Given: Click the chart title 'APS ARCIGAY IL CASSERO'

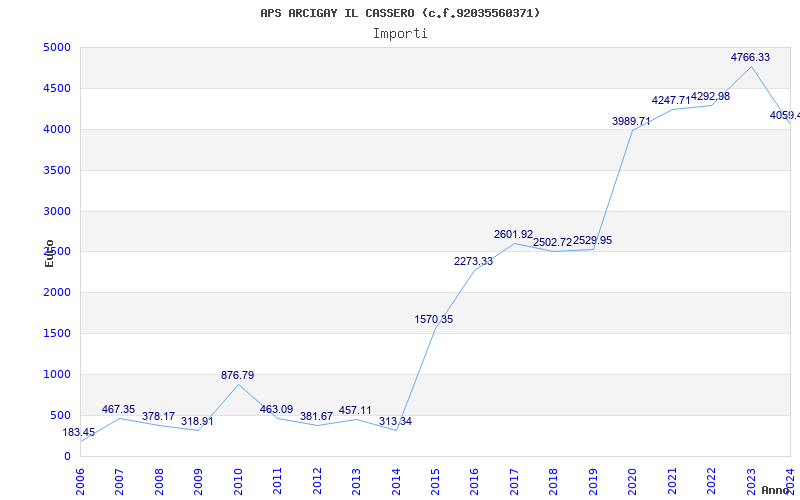Looking at the screenshot, I should (x=337, y=13).
